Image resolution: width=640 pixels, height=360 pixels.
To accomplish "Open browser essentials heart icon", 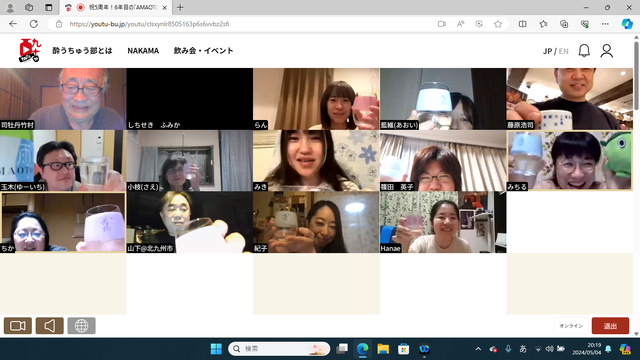I will coord(584,24).
